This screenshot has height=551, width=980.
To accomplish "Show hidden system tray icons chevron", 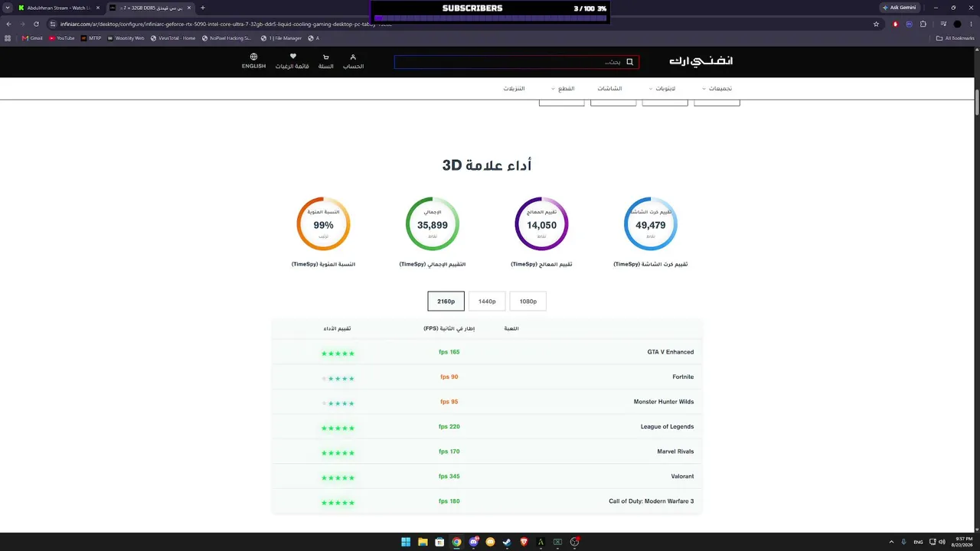I will [891, 542].
